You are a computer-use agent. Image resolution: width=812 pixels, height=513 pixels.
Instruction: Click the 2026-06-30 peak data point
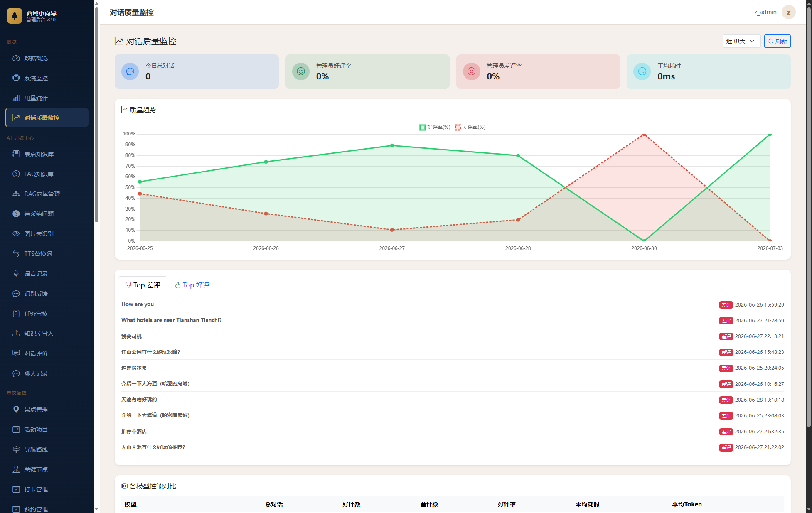point(644,134)
